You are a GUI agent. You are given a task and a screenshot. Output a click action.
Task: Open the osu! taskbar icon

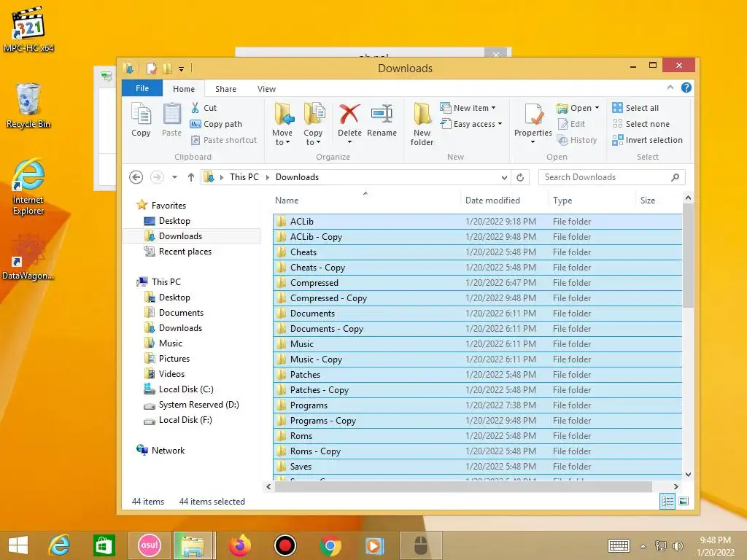[x=149, y=545]
